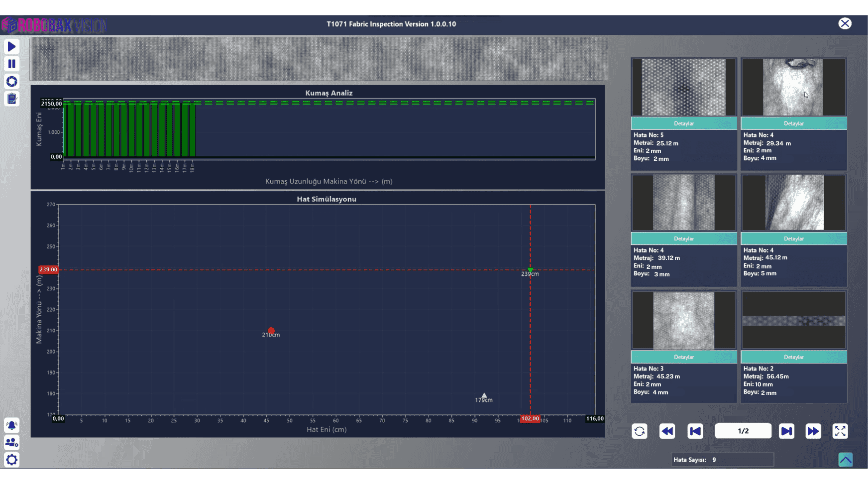868x486 pixels.
Task: Click the Metraj: 45.23 m text
Action: [x=656, y=376]
